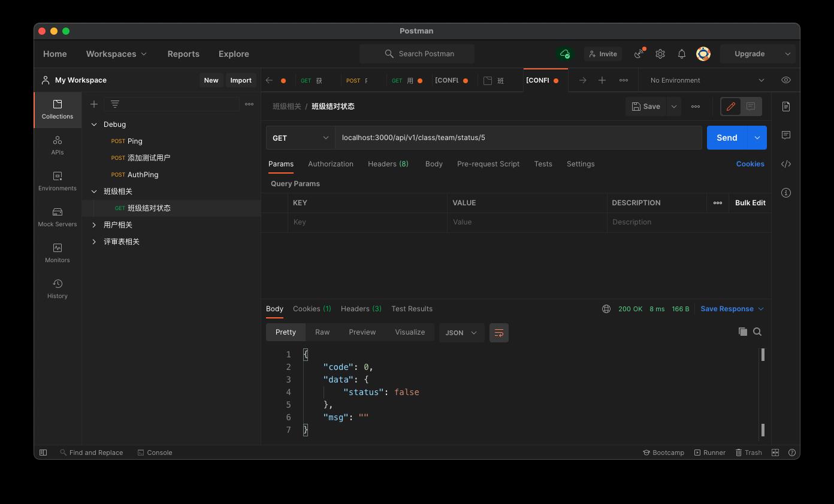The width and height of the screenshot is (834, 504).
Task: Click the cloud sync status icon
Action: (x=565, y=54)
